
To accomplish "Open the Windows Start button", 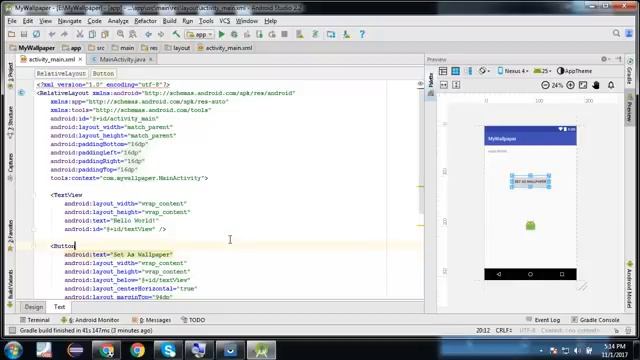I will pos(13,350).
